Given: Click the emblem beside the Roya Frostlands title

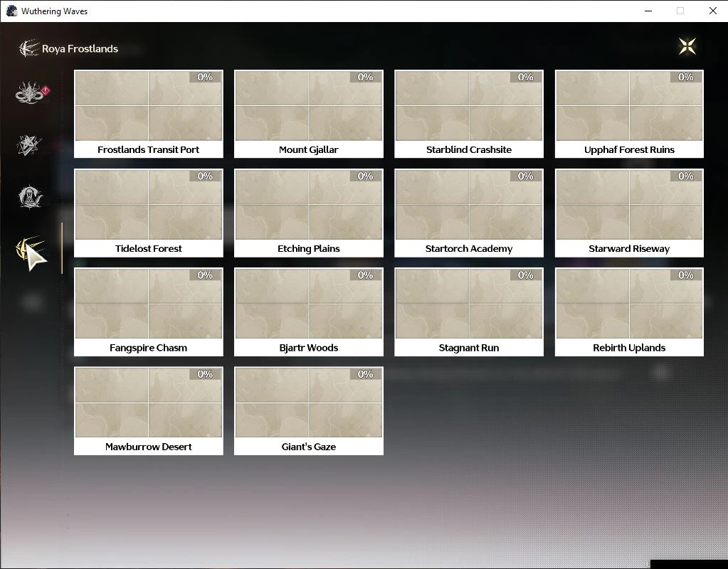Looking at the screenshot, I should pos(28,48).
